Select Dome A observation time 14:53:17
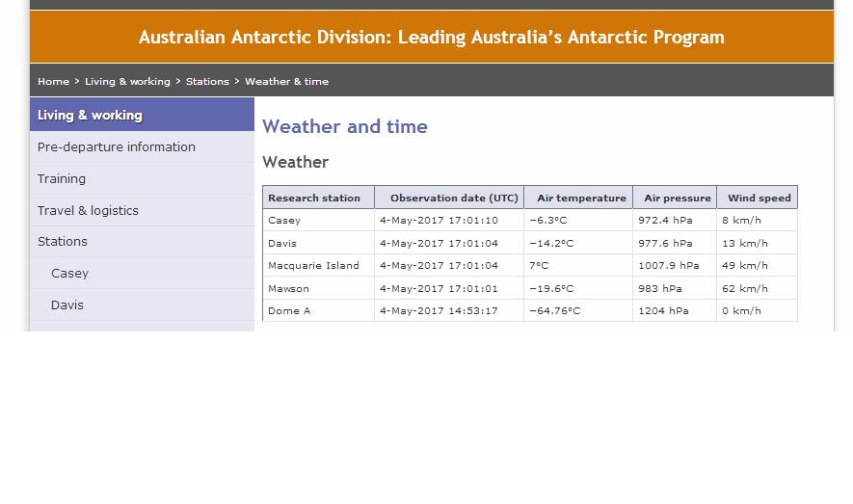The height and width of the screenshot is (504, 853). (x=449, y=310)
